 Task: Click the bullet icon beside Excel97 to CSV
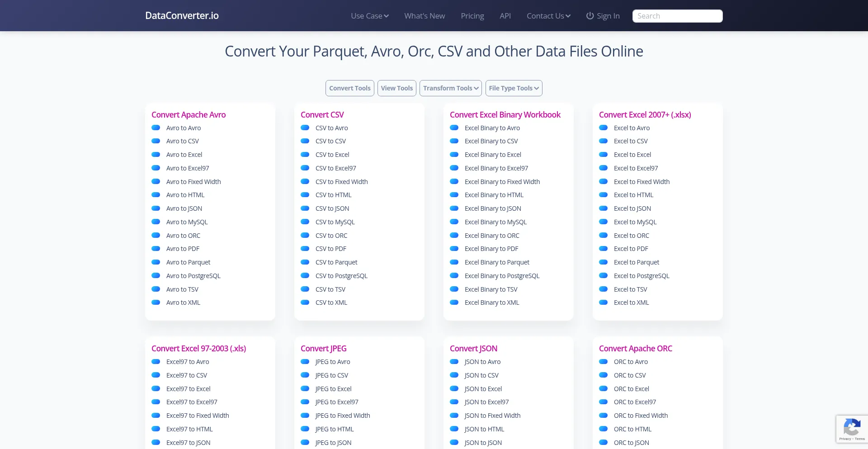(156, 375)
